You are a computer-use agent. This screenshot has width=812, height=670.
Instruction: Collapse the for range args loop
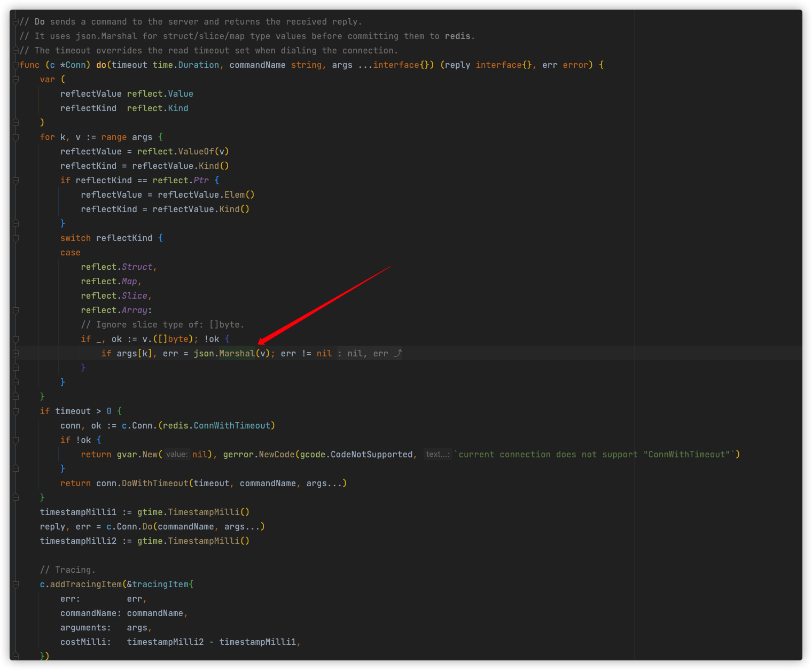click(x=15, y=137)
